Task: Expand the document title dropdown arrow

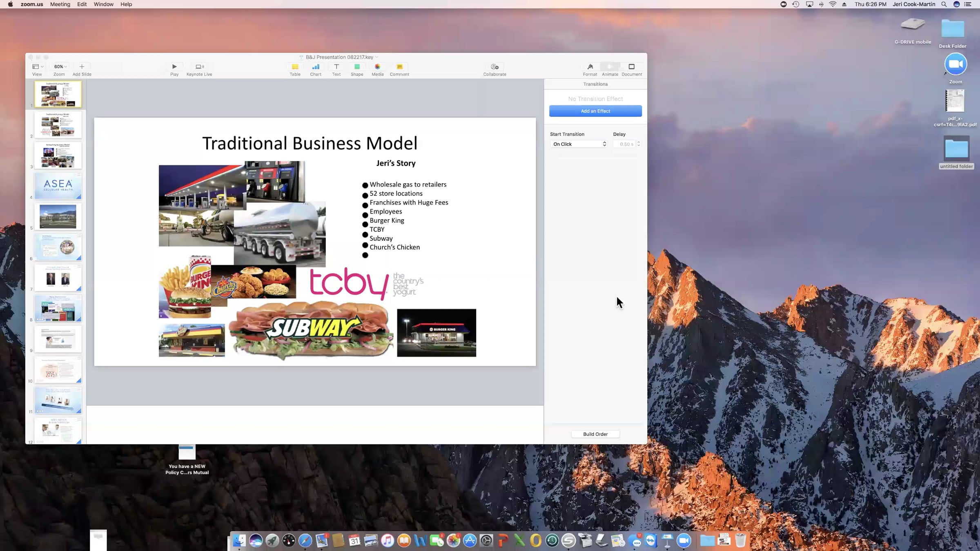Action: (376, 57)
